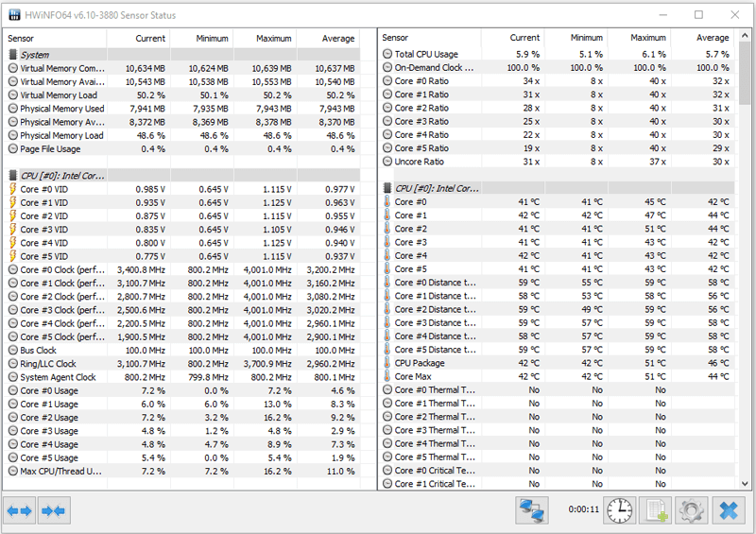
Task: Close sensors with the blue X icon
Action: click(x=728, y=510)
